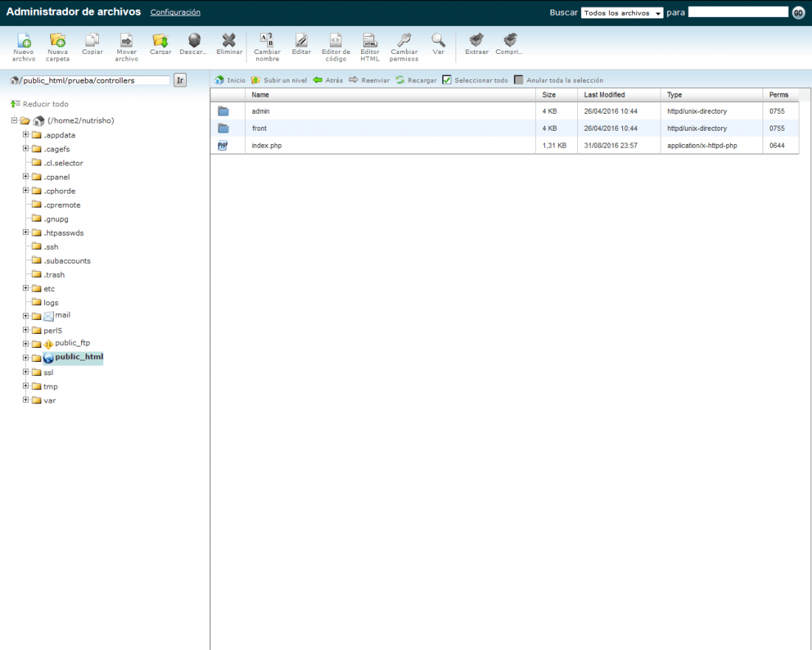The height and width of the screenshot is (650, 812).
Task: Select the front folder name
Action: pyautogui.click(x=259, y=129)
